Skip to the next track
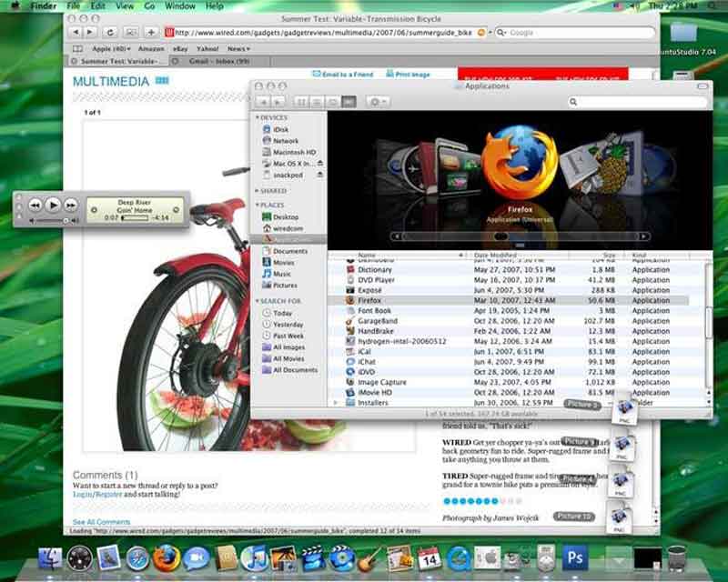 [71, 205]
